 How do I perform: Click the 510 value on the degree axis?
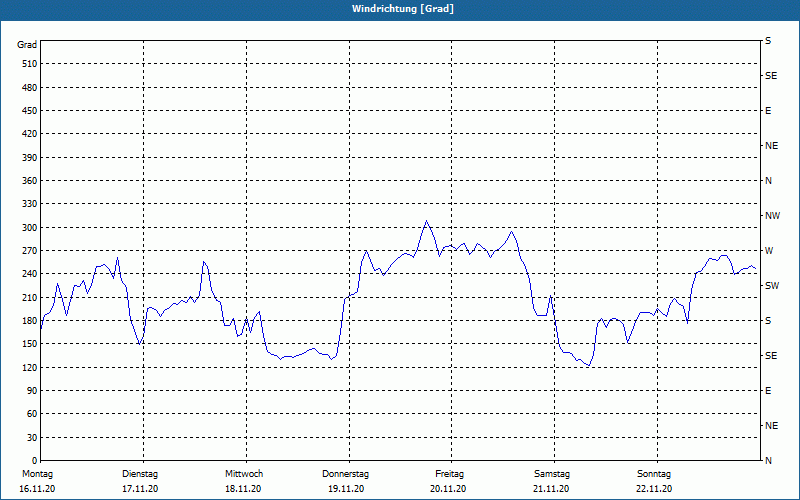coord(30,64)
